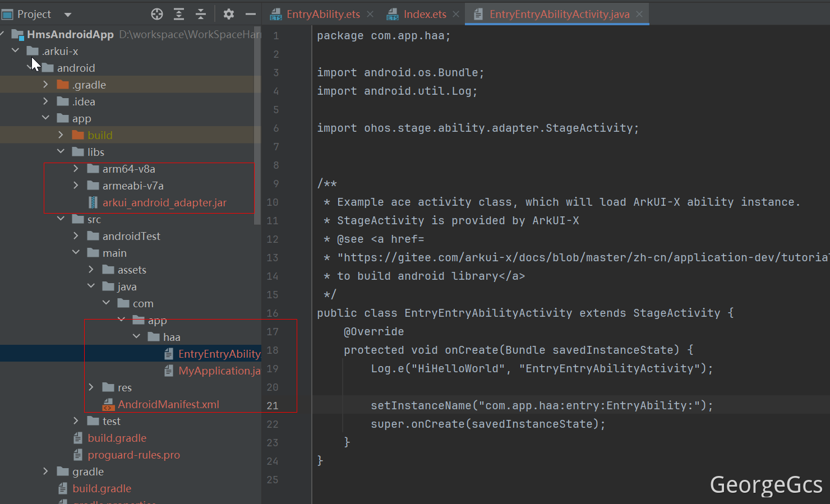This screenshot has width=830, height=504.
Task: Click line number 21 in the gutter
Action: (273, 406)
